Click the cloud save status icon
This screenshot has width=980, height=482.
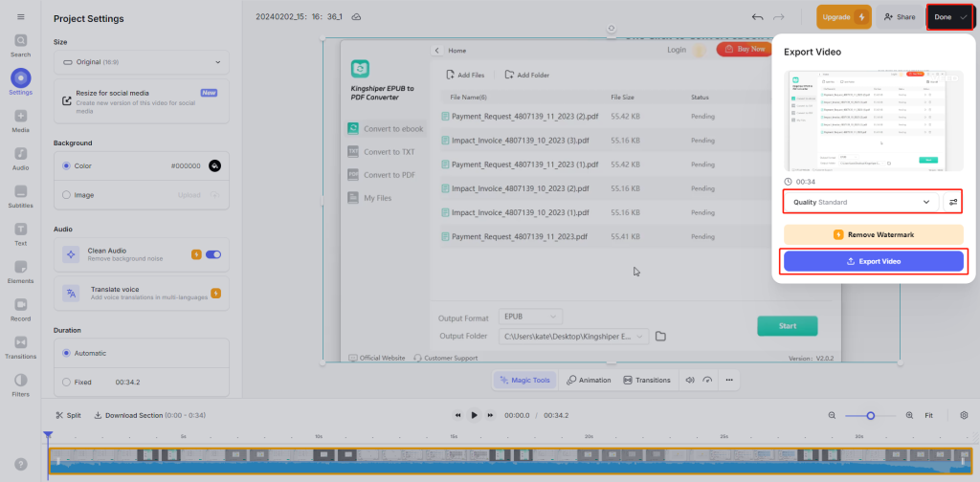coord(356,17)
